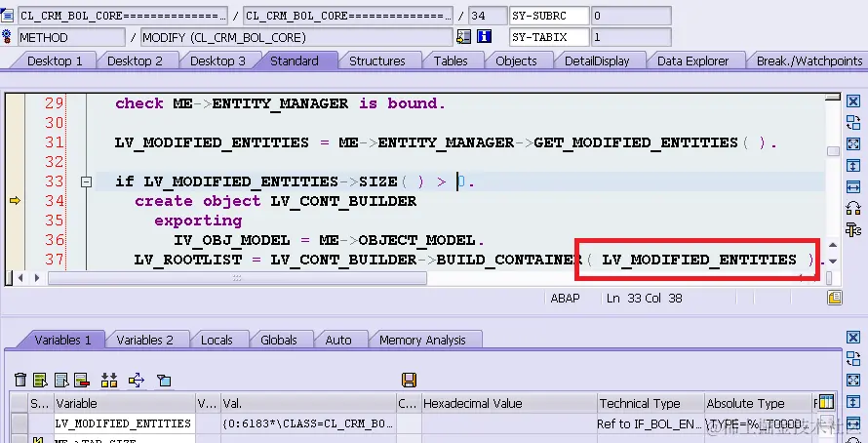Screen dimensions: 868x443
Task: Click the exchange tool icon beside the code editor
Action: pyautogui.click(x=853, y=122)
